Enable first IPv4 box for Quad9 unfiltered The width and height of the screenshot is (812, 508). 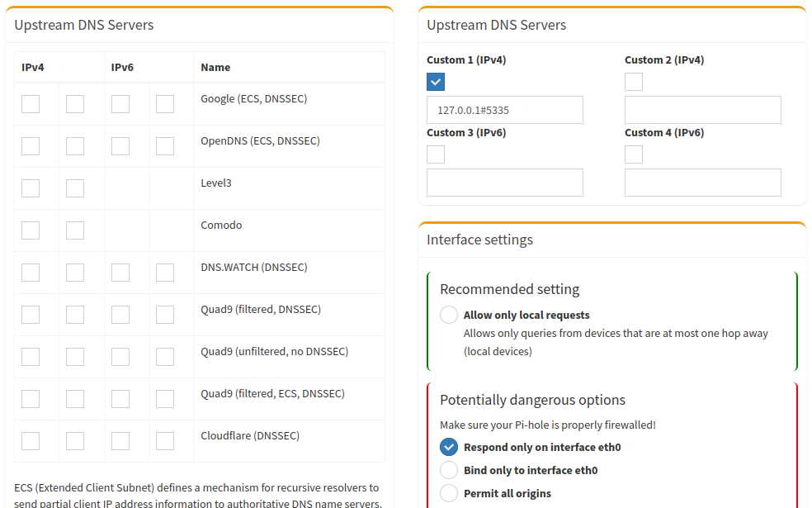pyautogui.click(x=31, y=357)
